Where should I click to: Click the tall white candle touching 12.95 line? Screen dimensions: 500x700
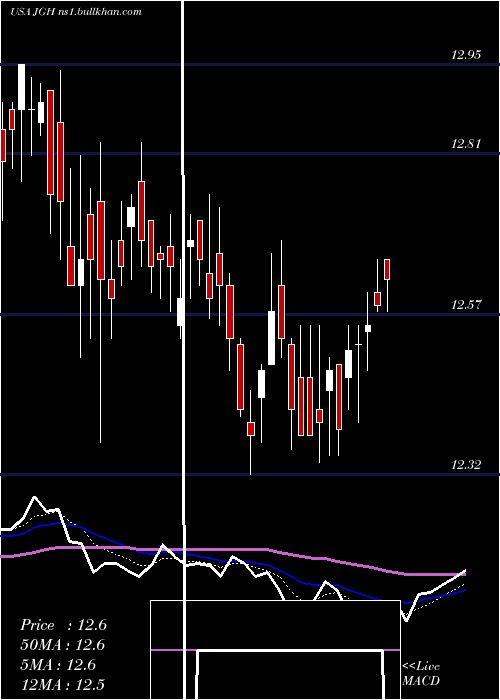click(21, 87)
